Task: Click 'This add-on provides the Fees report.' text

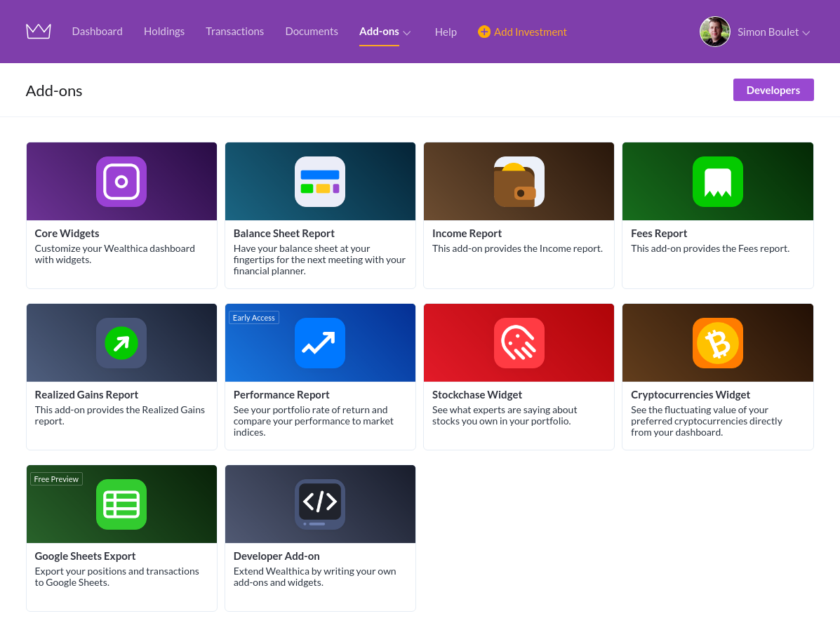Action: pos(709,248)
